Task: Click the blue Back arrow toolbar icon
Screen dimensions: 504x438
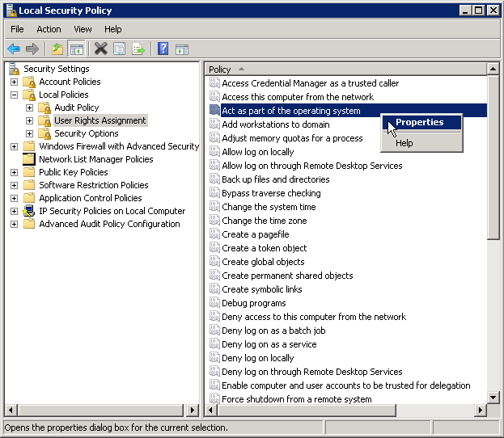Action: click(x=14, y=49)
